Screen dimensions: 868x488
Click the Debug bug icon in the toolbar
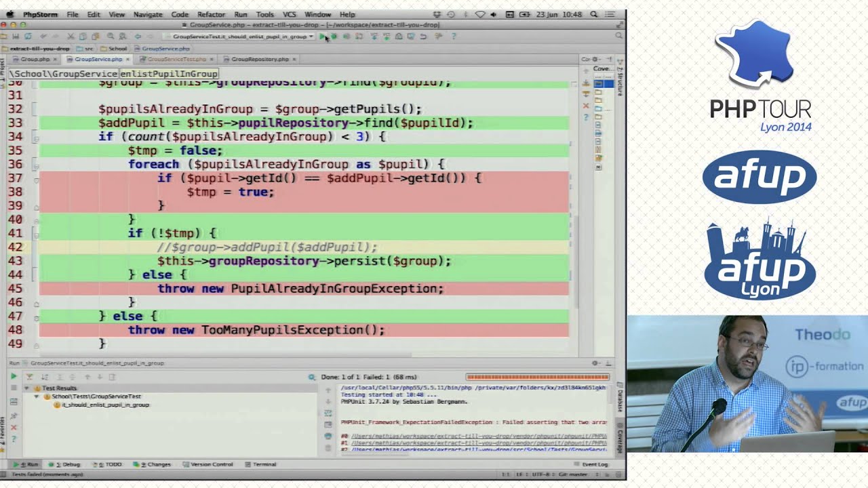point(334,37)
